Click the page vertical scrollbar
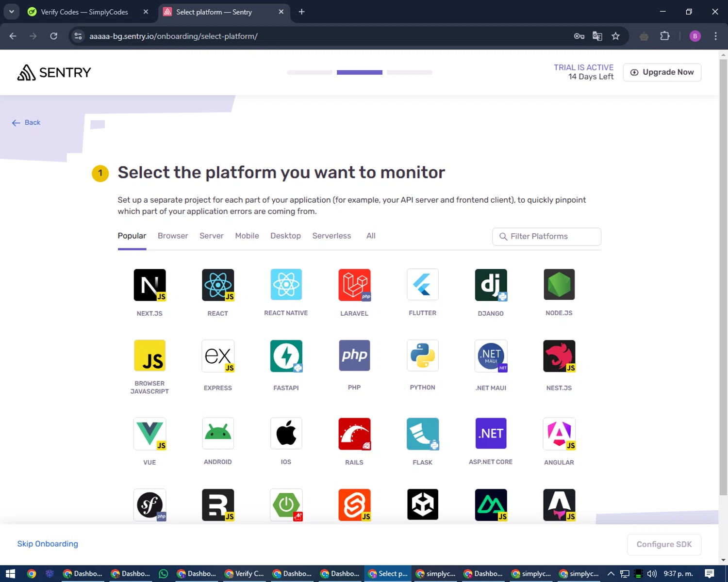 723,276
